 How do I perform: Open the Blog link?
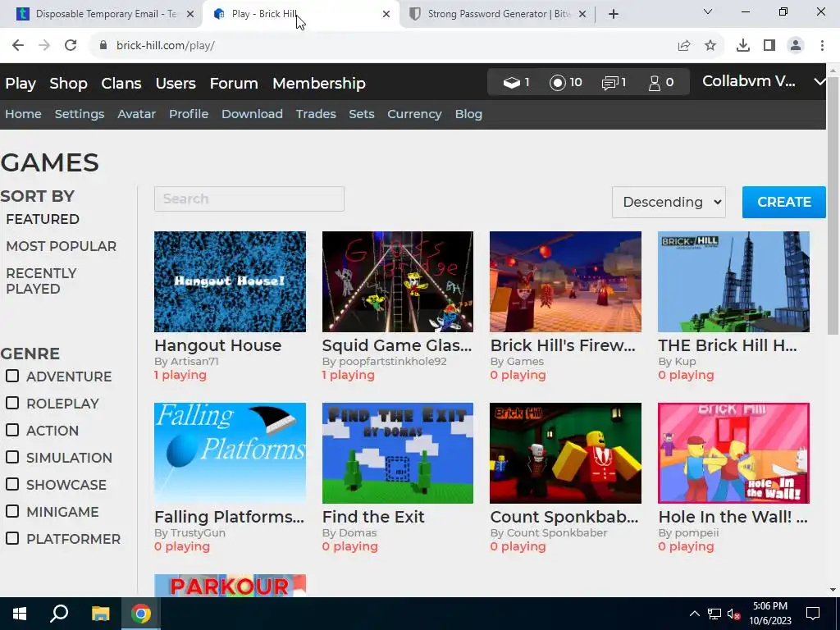coord(468,114)
